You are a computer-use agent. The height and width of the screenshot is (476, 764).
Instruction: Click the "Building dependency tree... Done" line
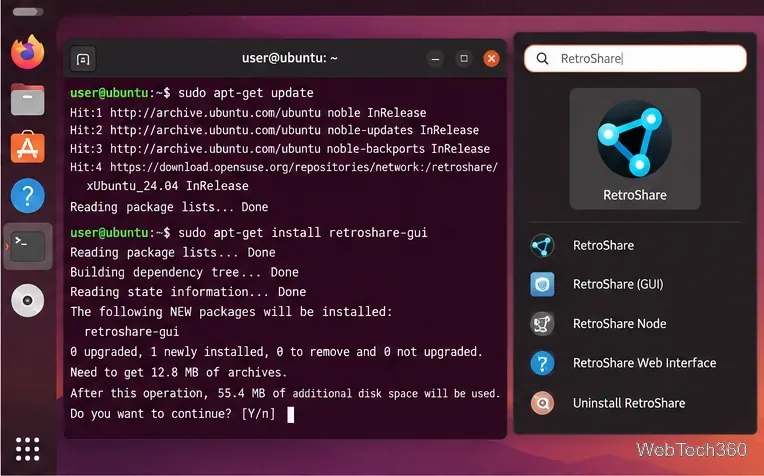click(x=184, y=272)
